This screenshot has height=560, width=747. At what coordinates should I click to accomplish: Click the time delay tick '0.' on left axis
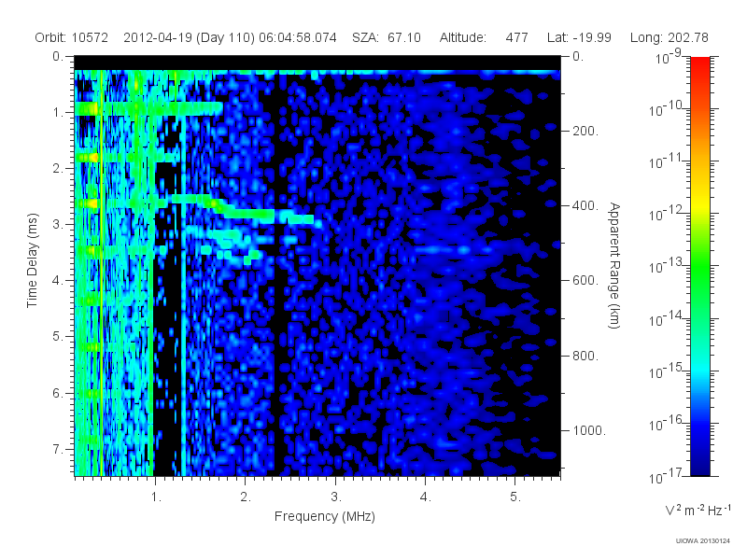click(x=58, y=57)
